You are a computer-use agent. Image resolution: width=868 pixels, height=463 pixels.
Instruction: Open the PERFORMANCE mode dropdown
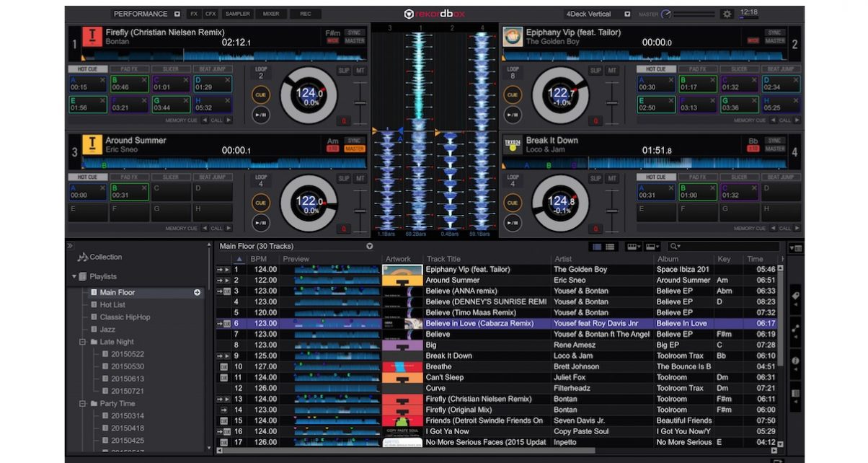[x=177, y=14]
